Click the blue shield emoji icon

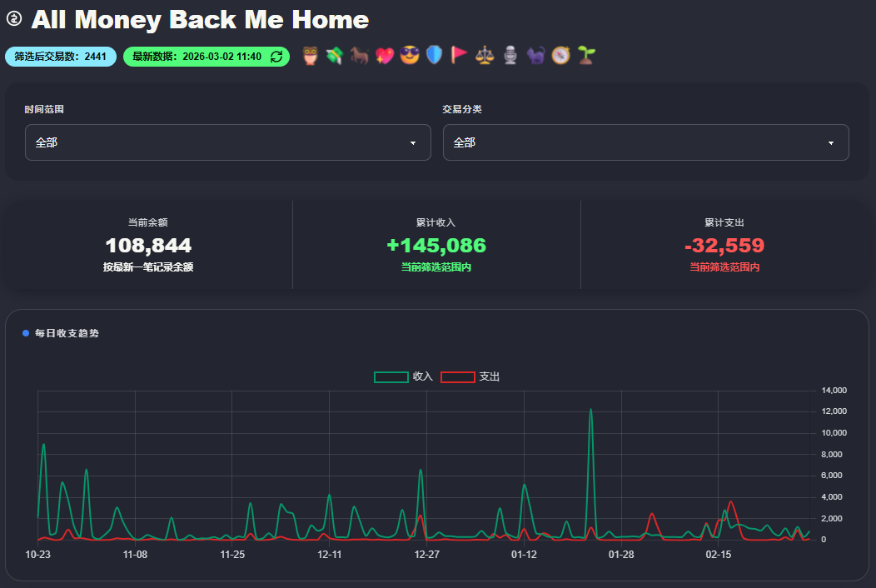pyautogui.click(x=434, y=56)
